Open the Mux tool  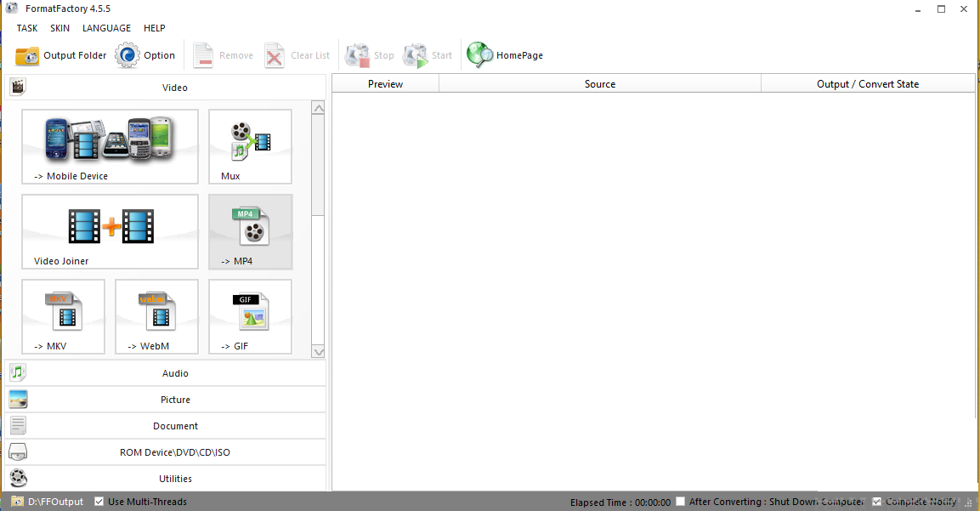(250, 146)
